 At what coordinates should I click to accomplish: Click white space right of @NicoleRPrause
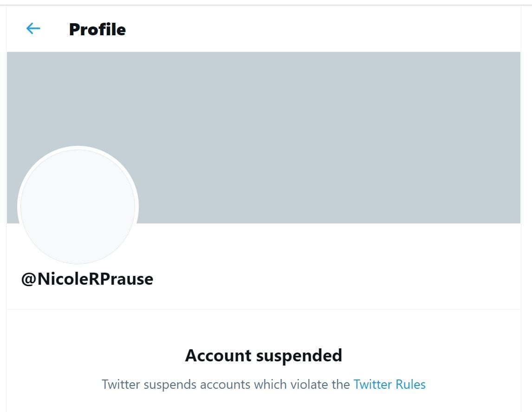[x=325, y=279]
